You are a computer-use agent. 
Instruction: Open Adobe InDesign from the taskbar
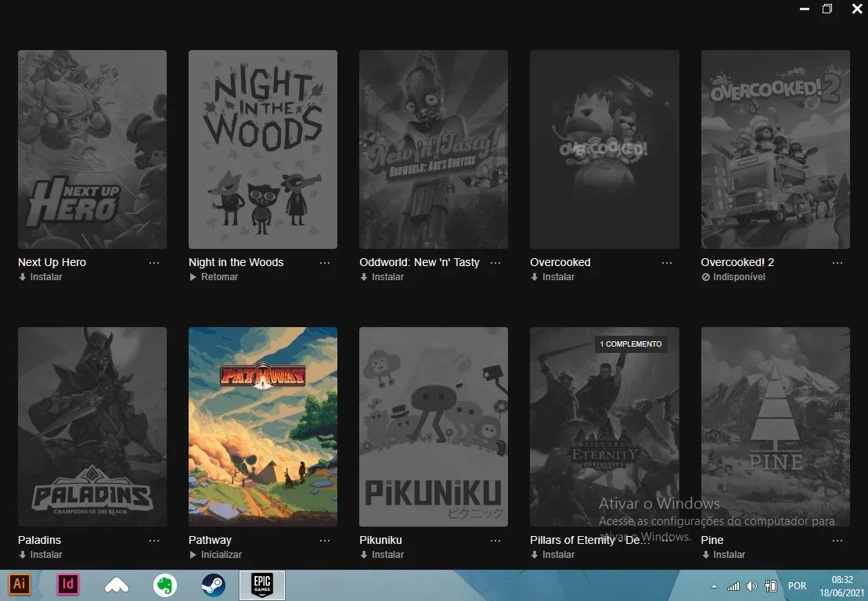tap(68, 585)
